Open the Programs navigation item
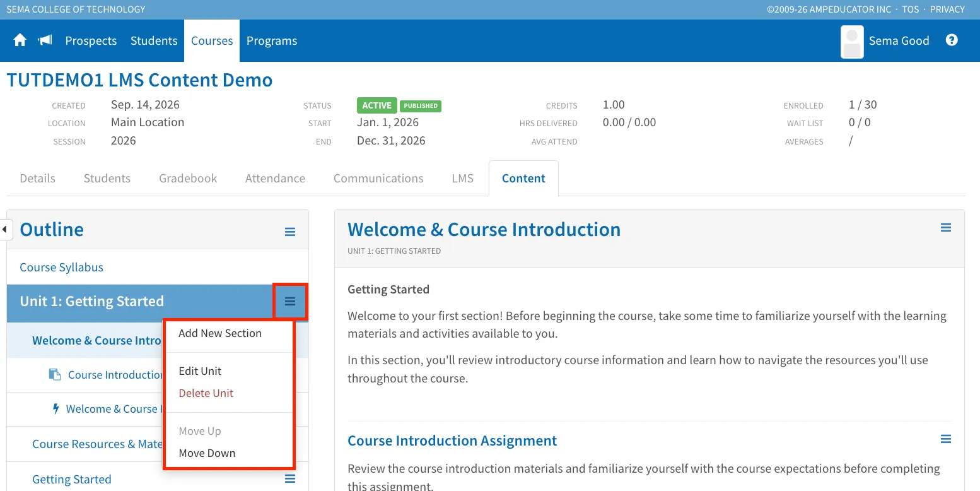The height and width of the screenshot is (491, 980). coord(272,41)
